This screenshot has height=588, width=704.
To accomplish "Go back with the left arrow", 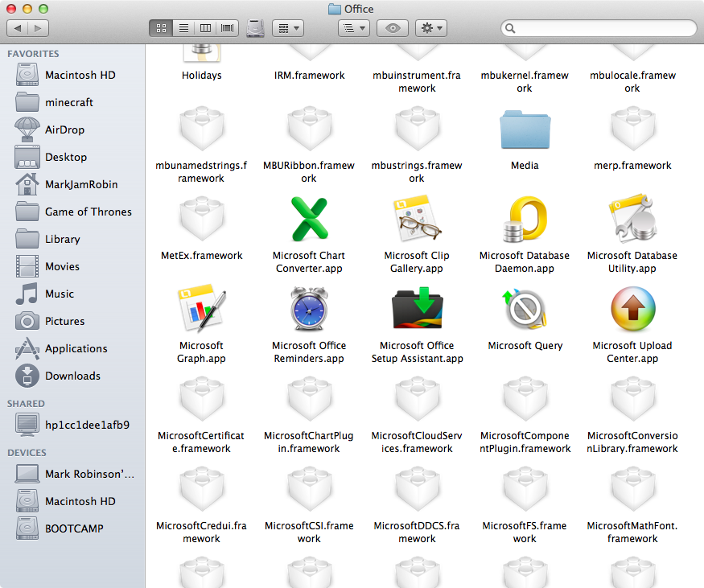I will coord(18,28).
